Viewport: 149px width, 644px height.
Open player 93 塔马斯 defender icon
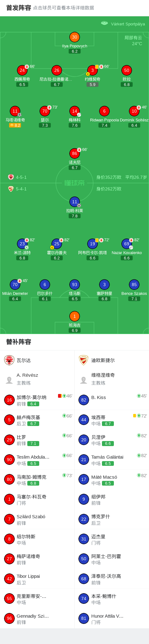(75, 285)
